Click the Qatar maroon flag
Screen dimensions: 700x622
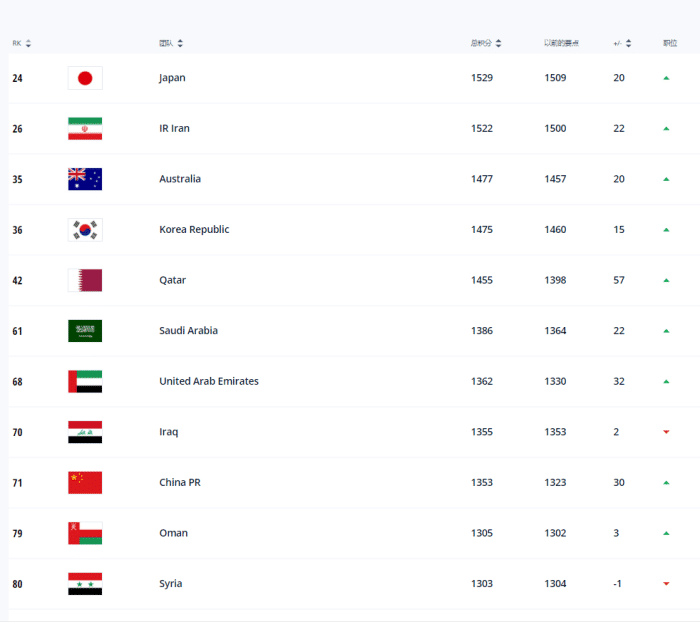pyautogui.click(x=85, y=280)
